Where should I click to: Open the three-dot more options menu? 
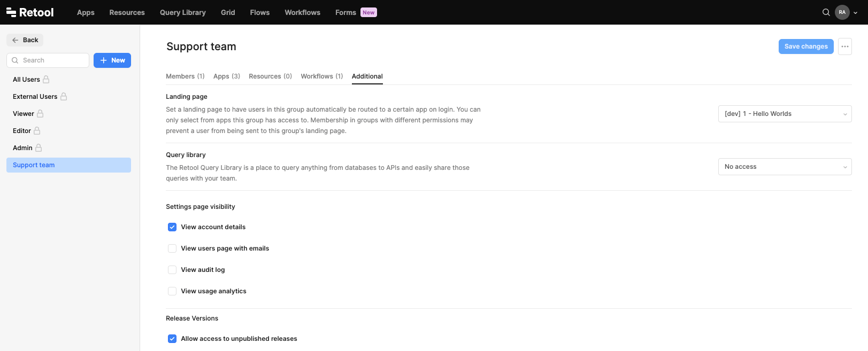pyautogui.click(x=845, y=46)
